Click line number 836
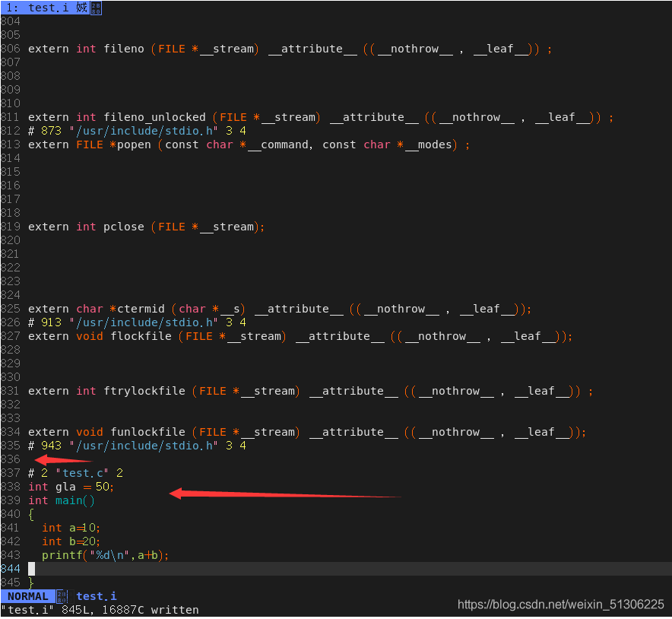This screenshot has height=619, width=672. point(11,459)
